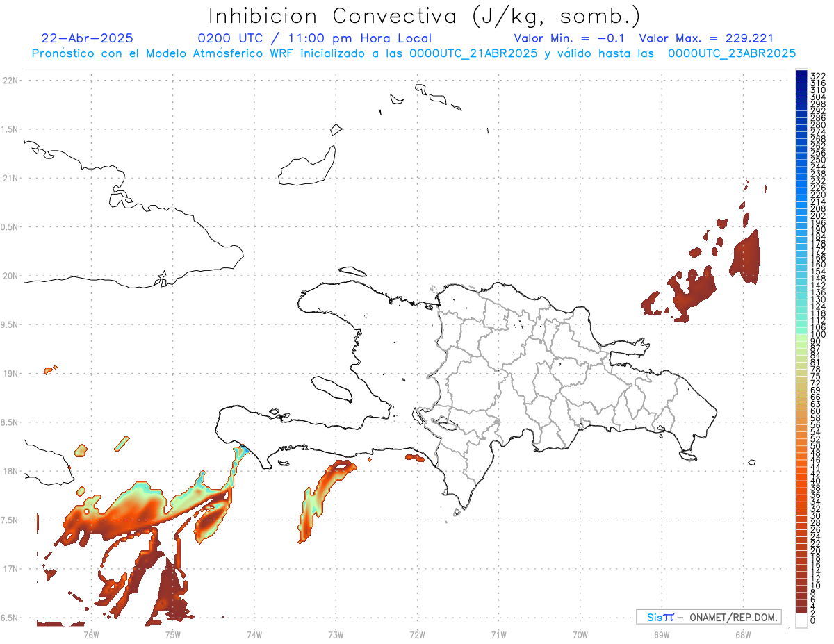
Task: Click the "73W" longitude label
Action: 336,634
